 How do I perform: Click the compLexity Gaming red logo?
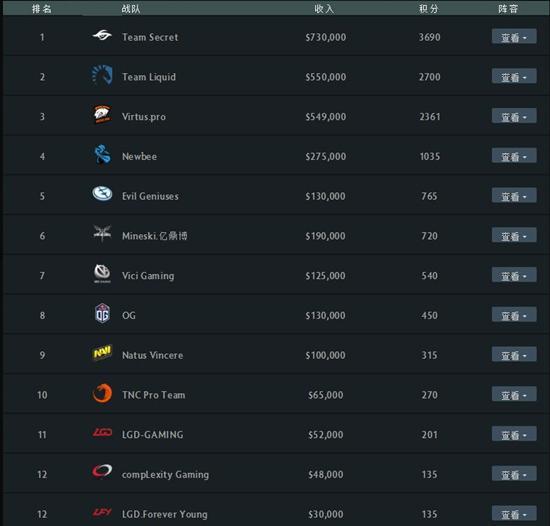102,471
